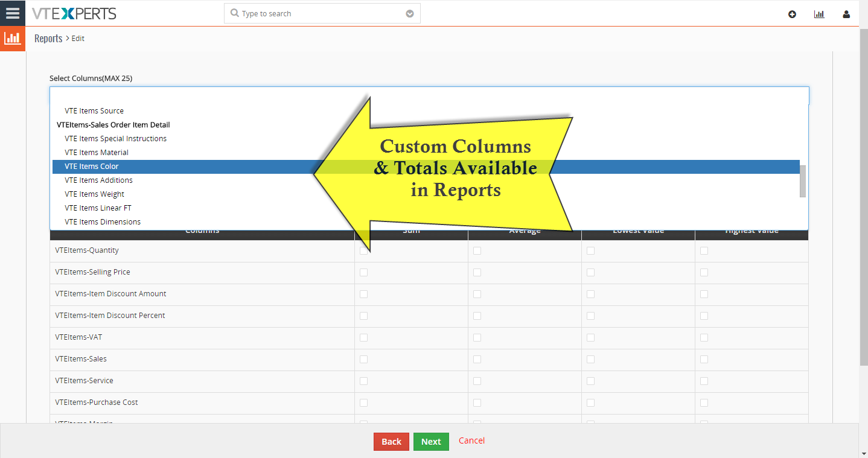Check Highest Value for VTEItems-Sales
Image resolution: width=868 pixels, height=458 pixels.
point(704,359)
